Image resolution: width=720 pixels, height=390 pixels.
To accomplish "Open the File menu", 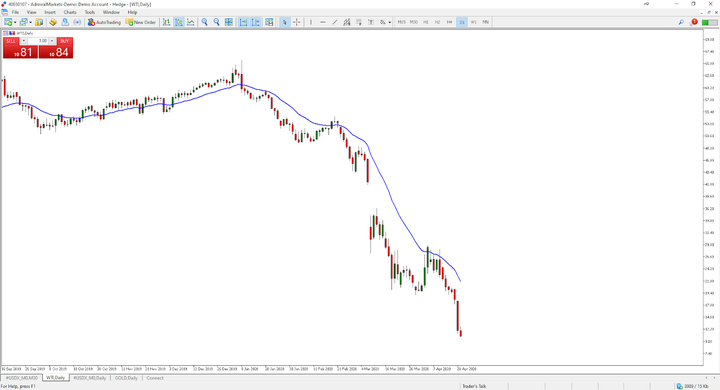I will point(15,12).
